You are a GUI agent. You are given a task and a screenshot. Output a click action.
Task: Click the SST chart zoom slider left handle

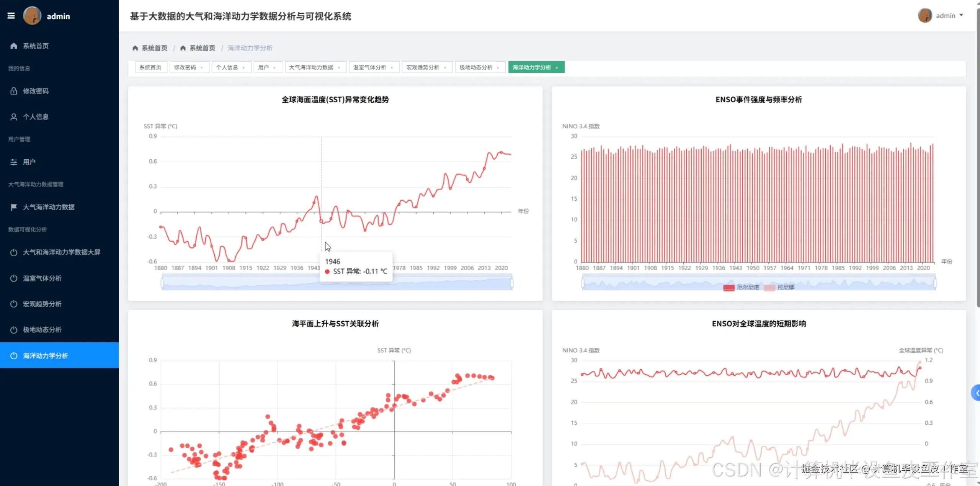pyautogui.click(x=162, y=283)
